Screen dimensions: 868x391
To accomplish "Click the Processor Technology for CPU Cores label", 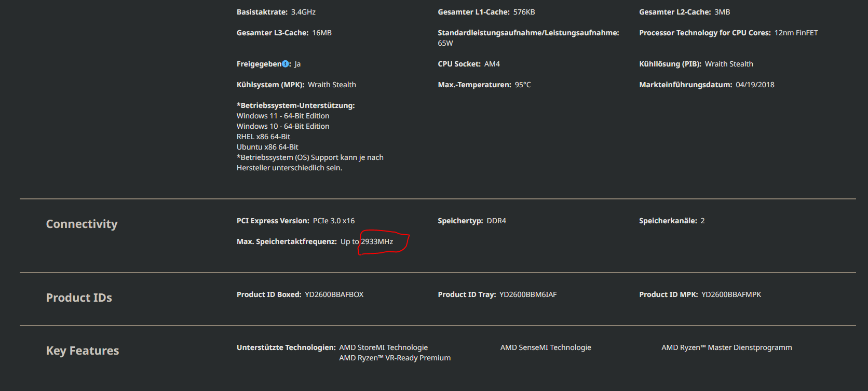I will click(x=705, y=33).
